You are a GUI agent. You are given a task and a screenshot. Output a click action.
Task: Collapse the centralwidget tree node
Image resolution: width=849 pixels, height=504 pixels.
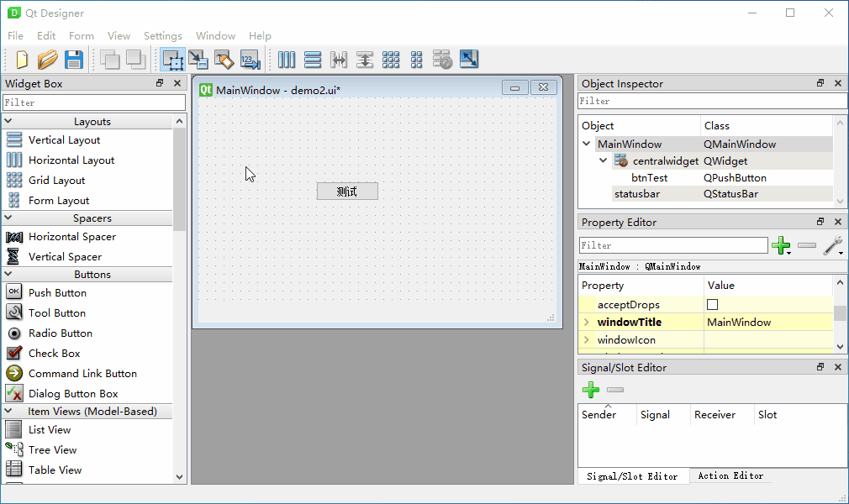coord(604,160)
